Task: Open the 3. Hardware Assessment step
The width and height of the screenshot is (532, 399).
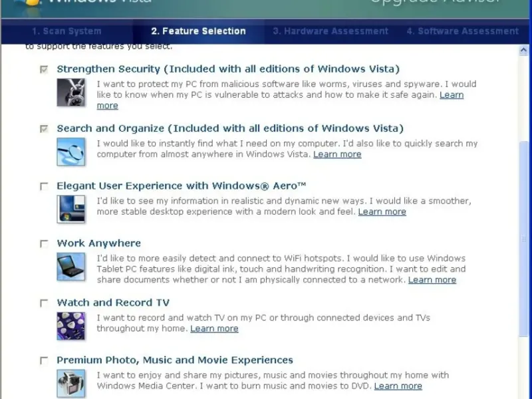Action: pyautogui.click(x=331, y=31)
